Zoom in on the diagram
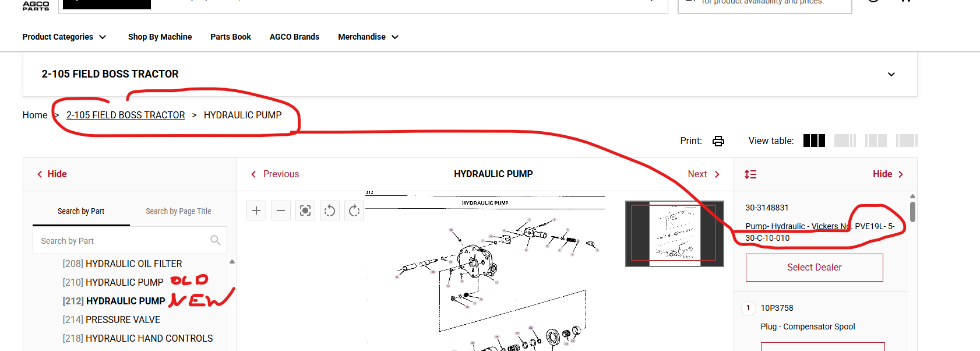Image resolution: width=980 pixels, height=351 pixels. [256, 210]
